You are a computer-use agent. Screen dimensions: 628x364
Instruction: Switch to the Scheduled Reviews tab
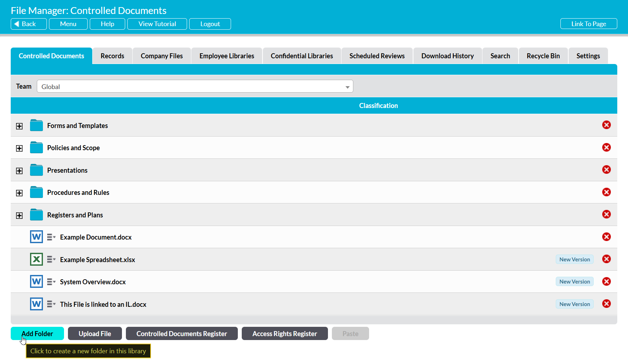[377, 56]
